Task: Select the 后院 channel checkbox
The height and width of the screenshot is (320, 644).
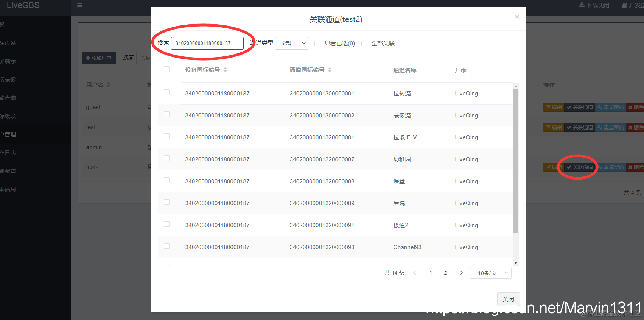Action: (166, 202)
